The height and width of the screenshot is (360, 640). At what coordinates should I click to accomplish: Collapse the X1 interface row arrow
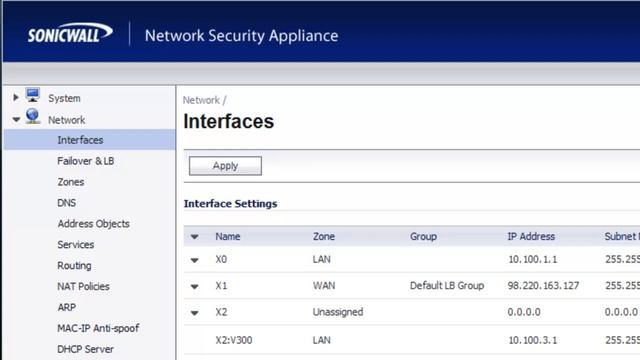tap(195, 287)
